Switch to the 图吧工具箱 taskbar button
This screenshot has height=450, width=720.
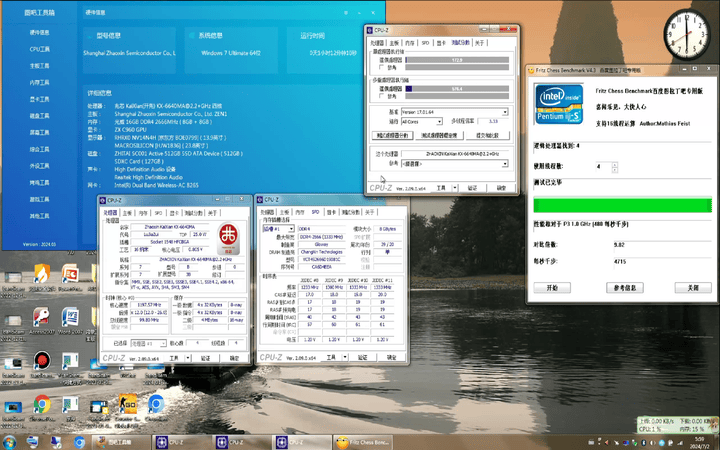[x=120, y=443]
